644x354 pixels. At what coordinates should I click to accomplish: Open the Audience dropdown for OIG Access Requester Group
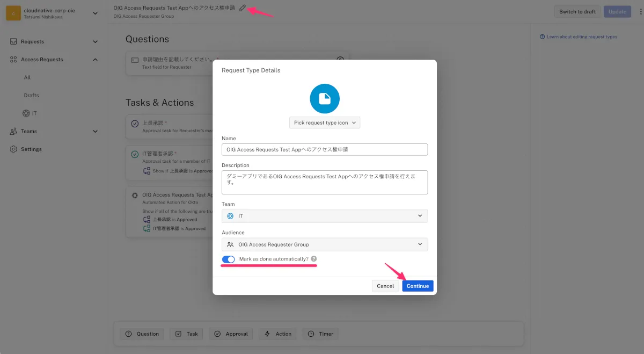(325, 244)
